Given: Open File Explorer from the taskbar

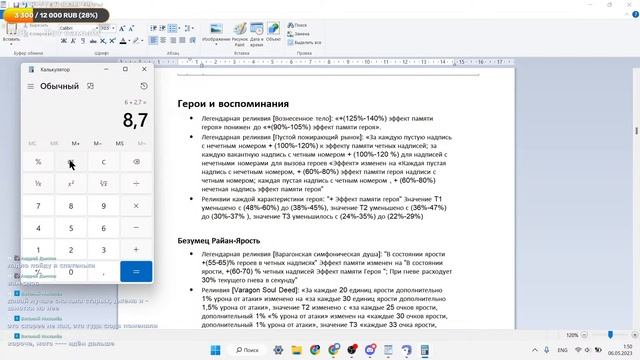Looking at the screenshot, I should 297,350.
